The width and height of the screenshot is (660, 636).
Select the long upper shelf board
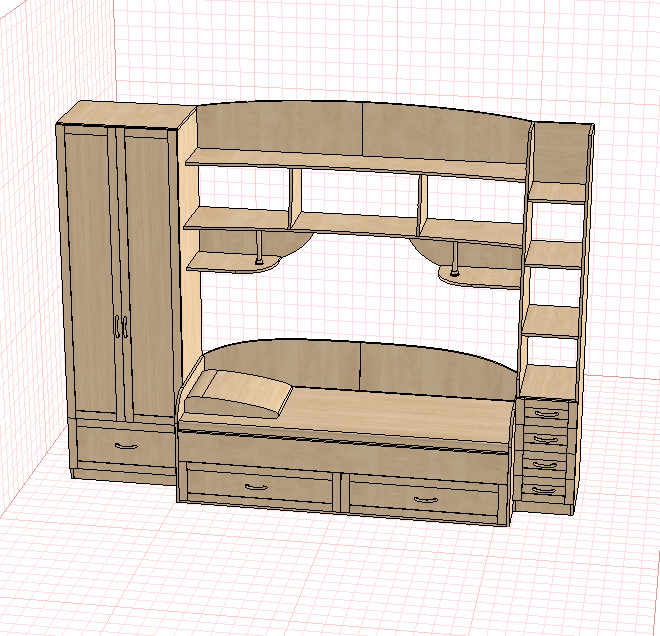click(x=357, y=163)
